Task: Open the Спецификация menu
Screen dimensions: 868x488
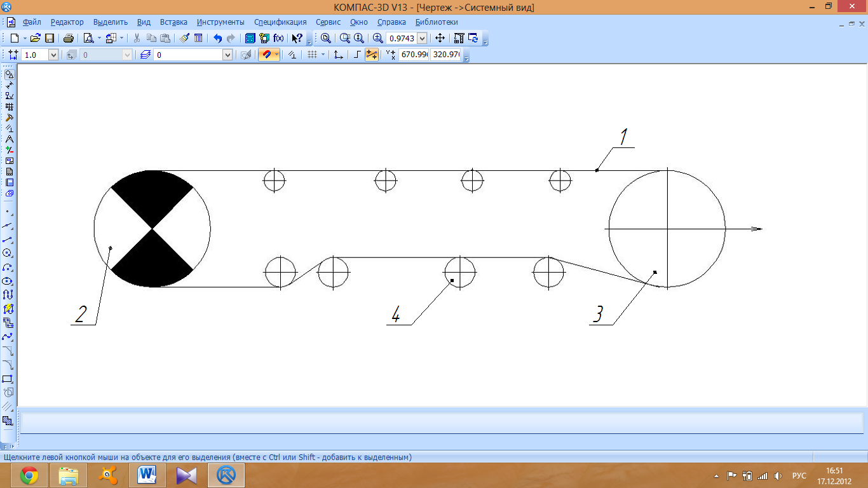Action: pyautogui.click(x=280, y=22)
